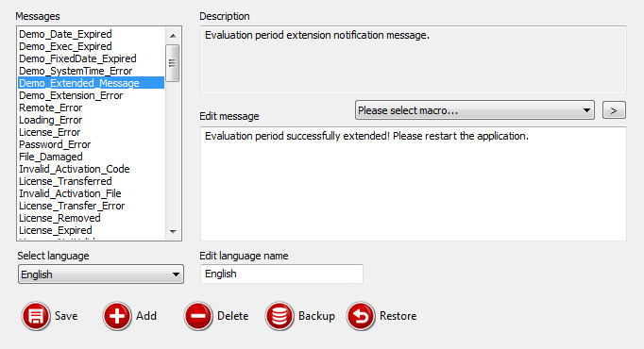Screen dimensions: 644x349
Task: Click the red Add plus icon
Action: [117, 316]
